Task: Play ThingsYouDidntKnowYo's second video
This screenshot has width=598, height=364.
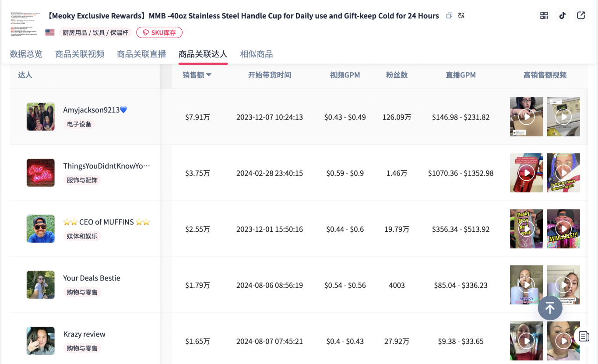Action: (563, 173)
